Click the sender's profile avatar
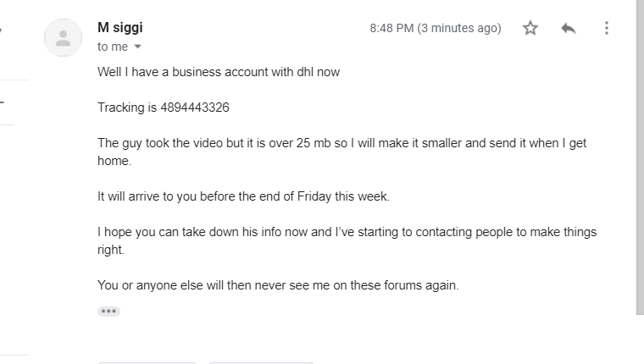Viewport: 644px width, 364px height. (x=63, y=37)
